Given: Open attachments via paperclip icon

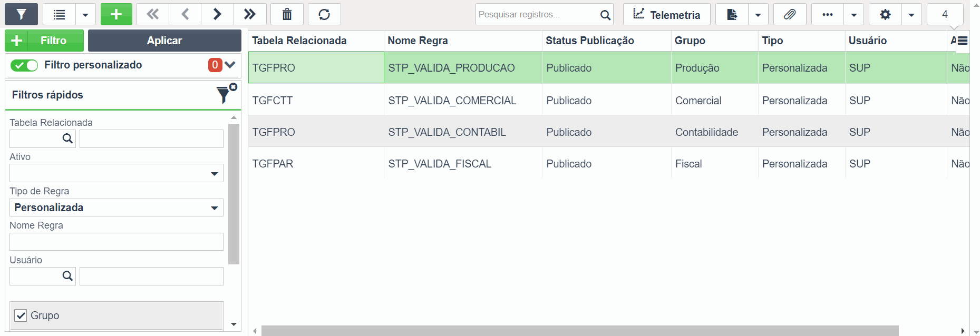Looking at the screenshot, I should click(790, 14).
